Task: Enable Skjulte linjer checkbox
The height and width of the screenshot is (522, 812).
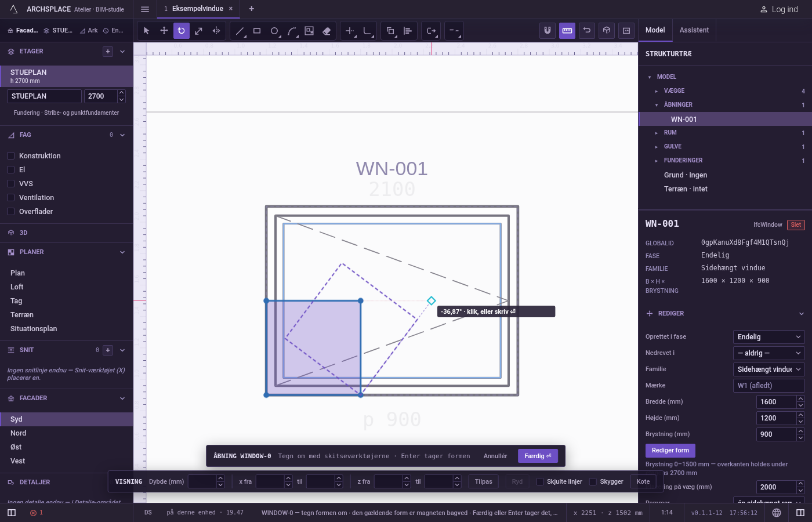Action: tap(540, 481)
